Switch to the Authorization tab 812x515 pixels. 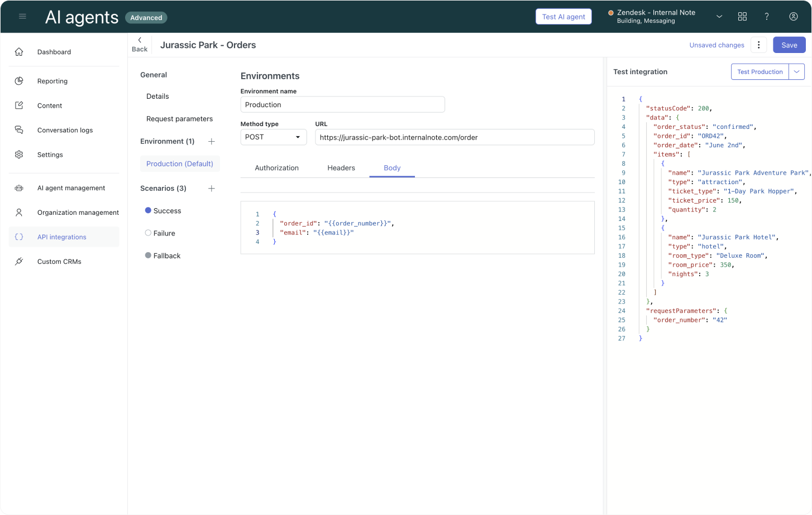(276, 168)
